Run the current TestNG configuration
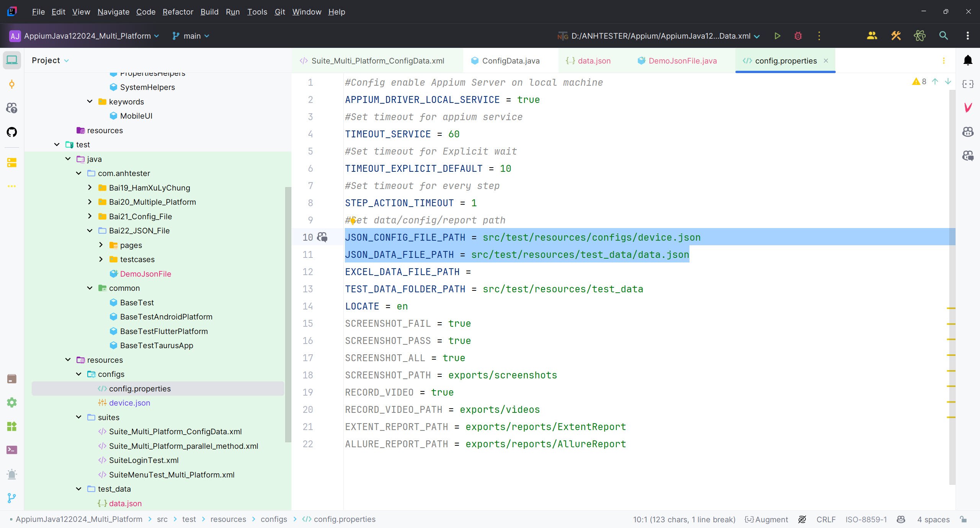Screen dimensions: 980x528 pyautogui.click(x=777, y=36)
